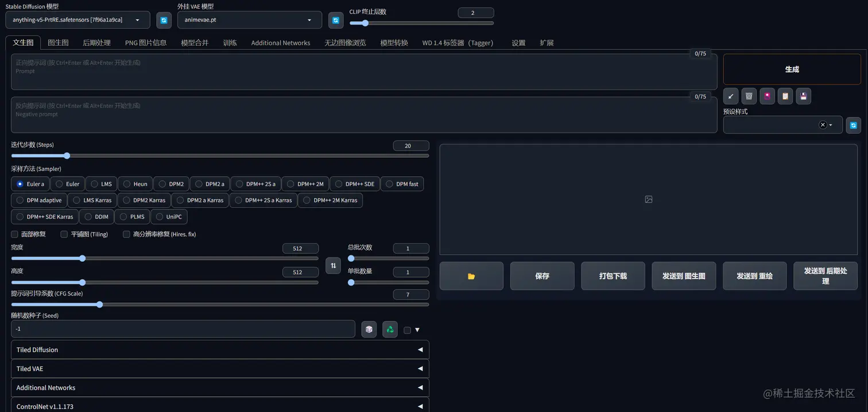Click 发送到 后期处理 button

click(826, 276)
